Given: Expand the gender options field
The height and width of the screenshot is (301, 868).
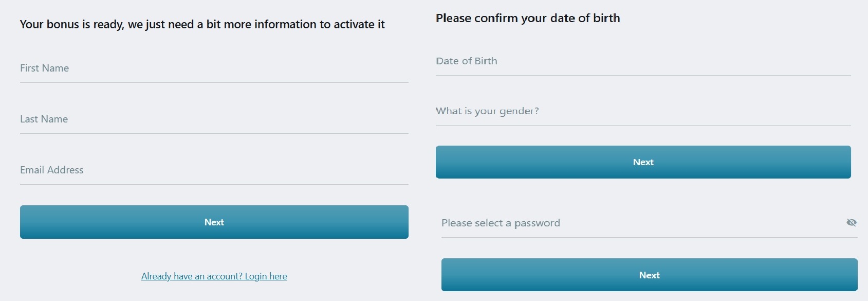Looking at the screenshot, I should pyautogui.click(x=642, y=111).
